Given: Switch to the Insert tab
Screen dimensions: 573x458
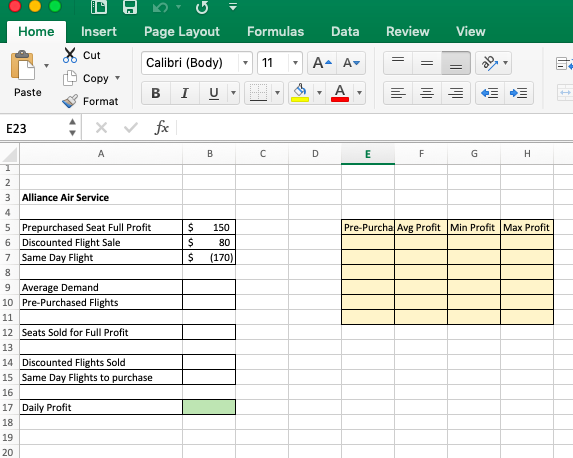Looking at the screenshot, I should (99, 32).
